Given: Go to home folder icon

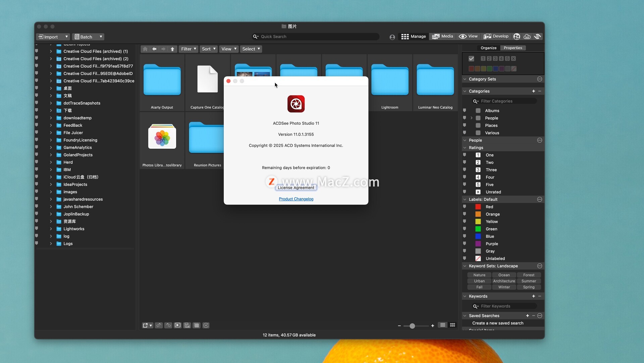Looking at the screenshot, I should tap(145, 49).
